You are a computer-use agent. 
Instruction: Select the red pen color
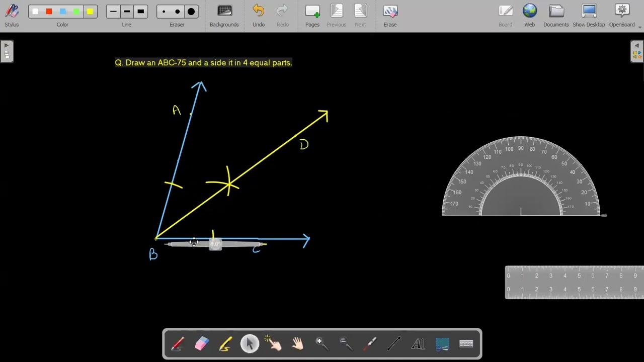49,12
